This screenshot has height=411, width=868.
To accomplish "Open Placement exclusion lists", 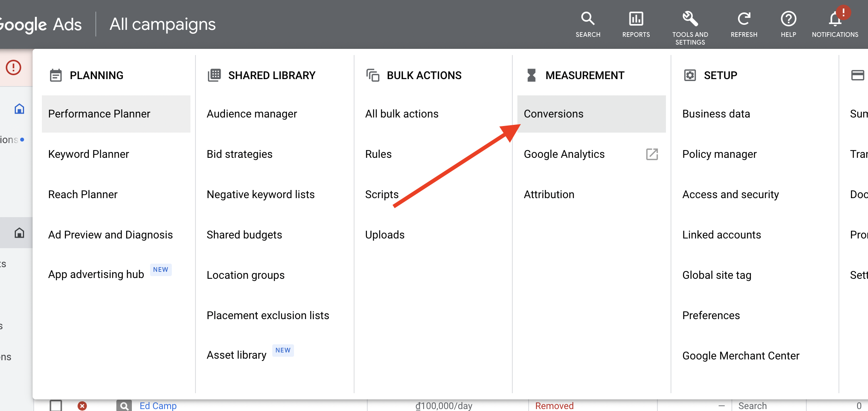I will (268, 316).
